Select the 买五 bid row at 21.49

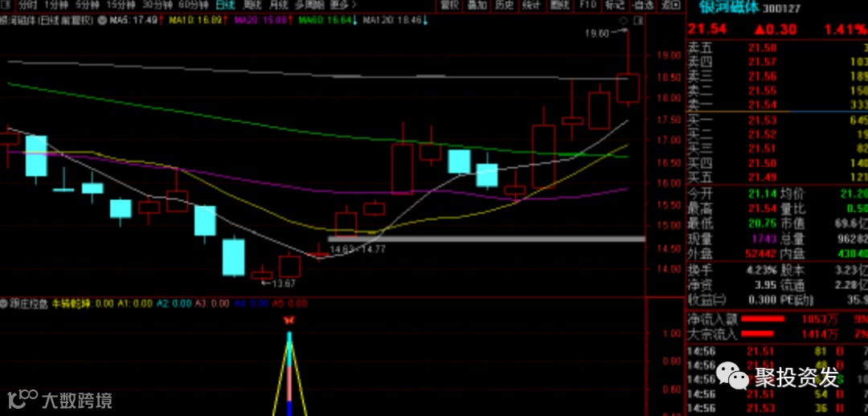pos(776,177)
